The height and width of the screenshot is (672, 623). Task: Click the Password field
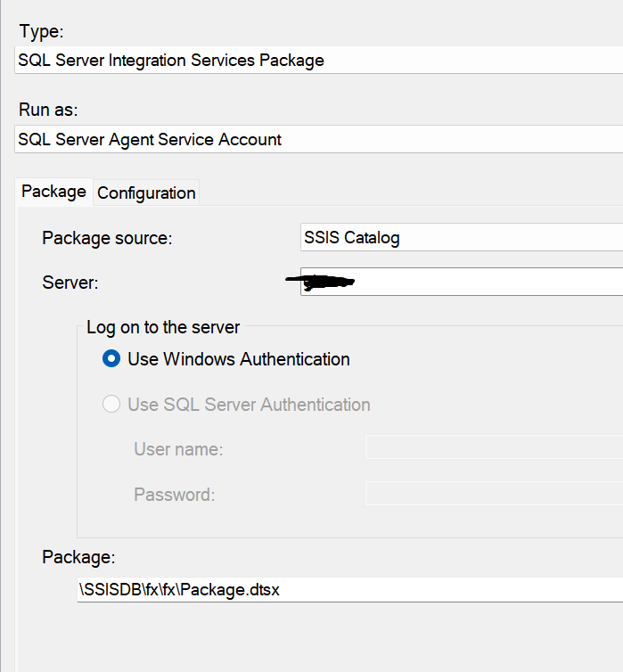494,493
